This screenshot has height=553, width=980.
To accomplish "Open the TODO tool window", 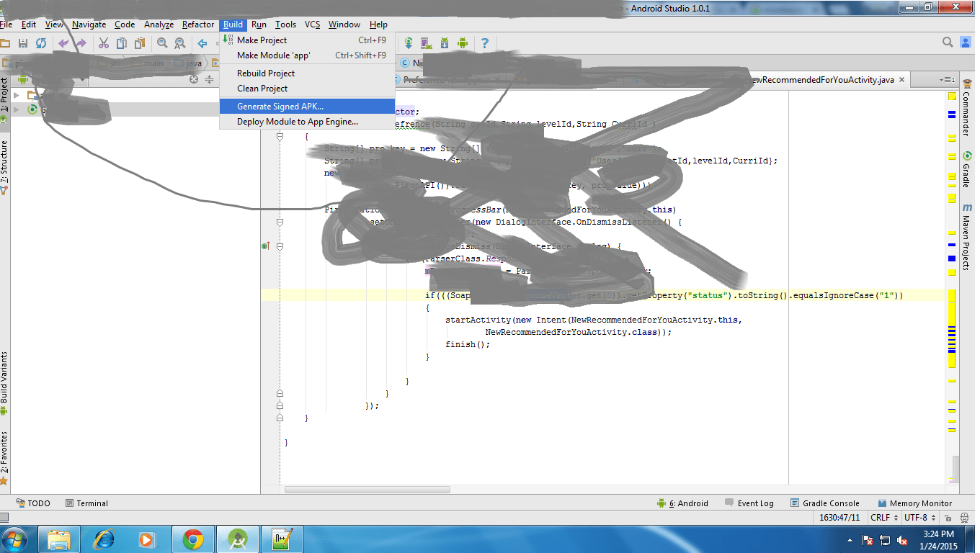I will click(33, 503).
